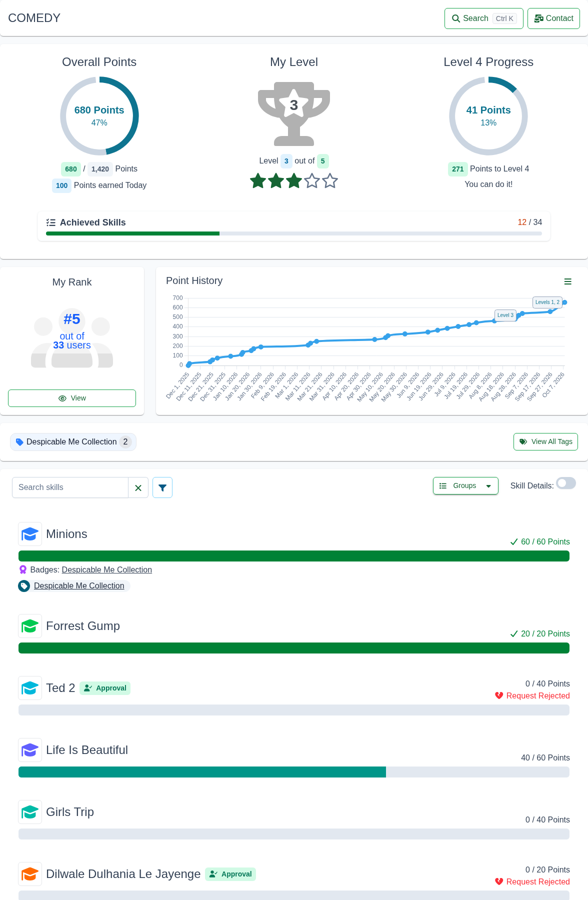Click the tag icon beside Despicable Me Collection link
This screenshot has height=900, width=588.
coord(24,586)
